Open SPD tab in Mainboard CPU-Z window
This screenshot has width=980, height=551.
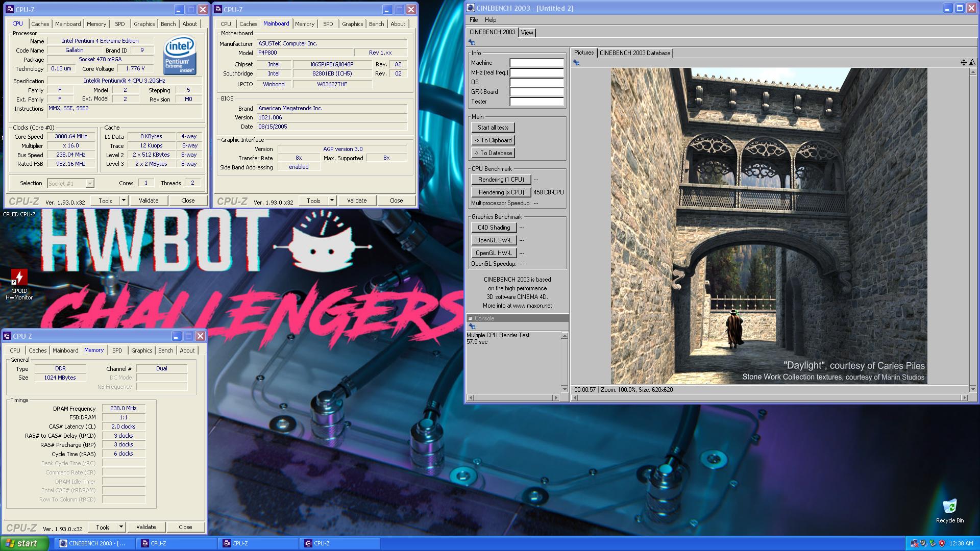click(328, 24)
